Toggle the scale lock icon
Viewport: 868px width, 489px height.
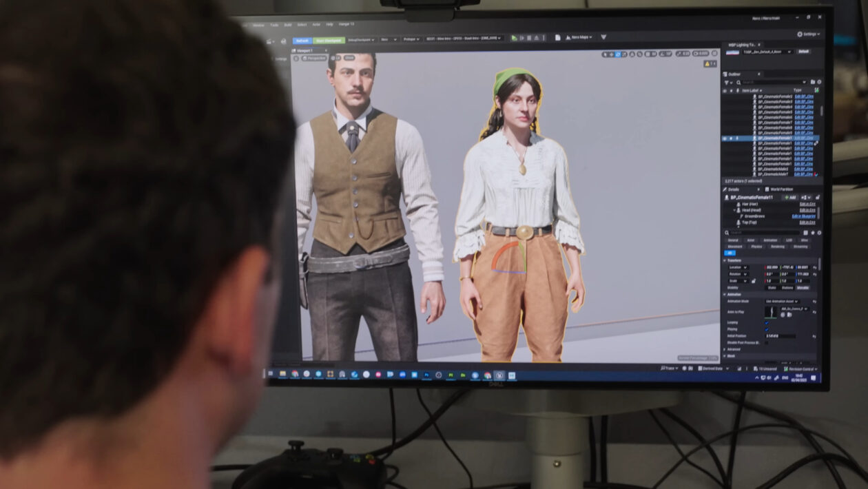point(754,281)
